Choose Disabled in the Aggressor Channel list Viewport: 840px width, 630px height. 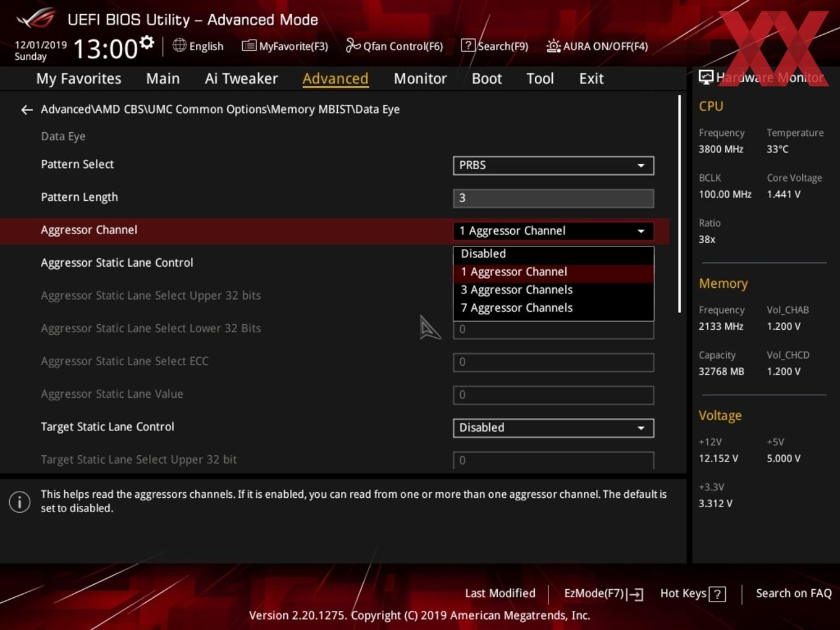point(553,254)
